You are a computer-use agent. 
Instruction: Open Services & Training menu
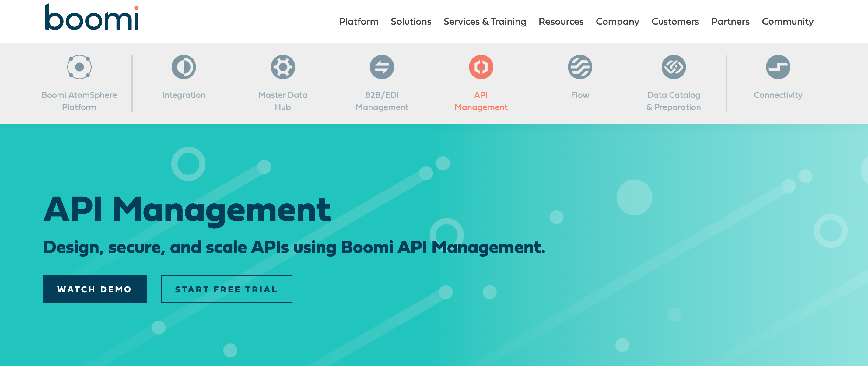485,22
